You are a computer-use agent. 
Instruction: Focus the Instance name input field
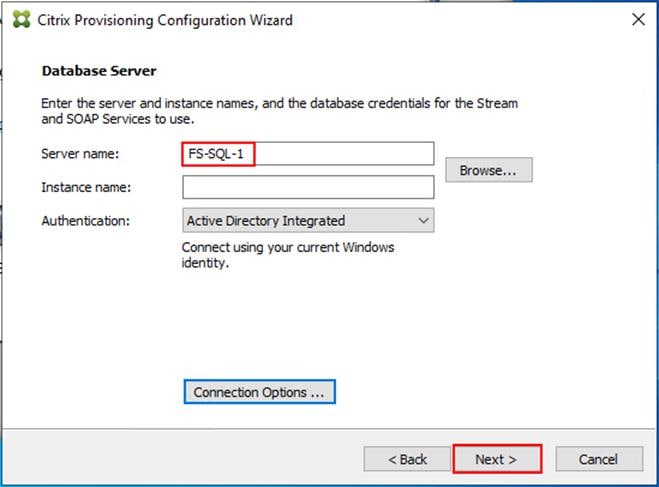tap(308, 187)
